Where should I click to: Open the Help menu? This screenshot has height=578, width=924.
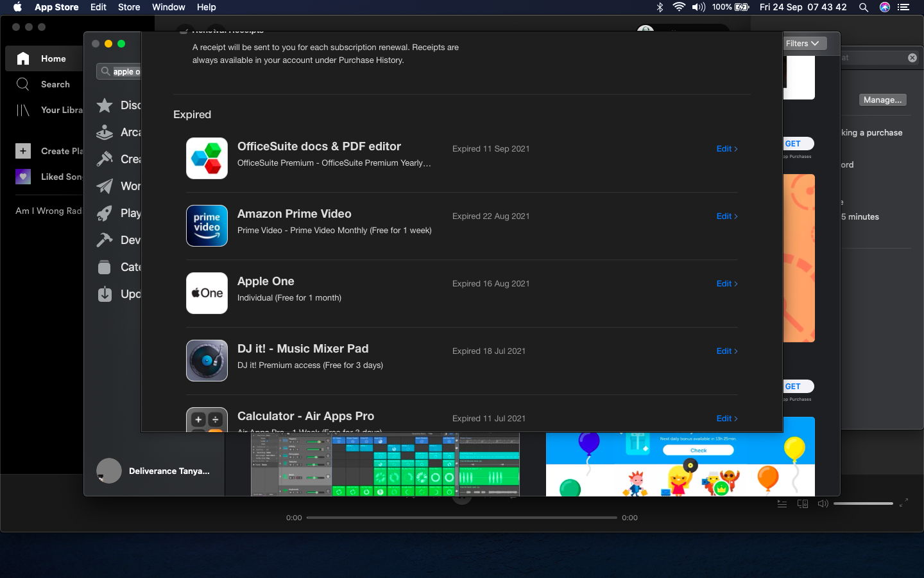click(x=206, y=7)
